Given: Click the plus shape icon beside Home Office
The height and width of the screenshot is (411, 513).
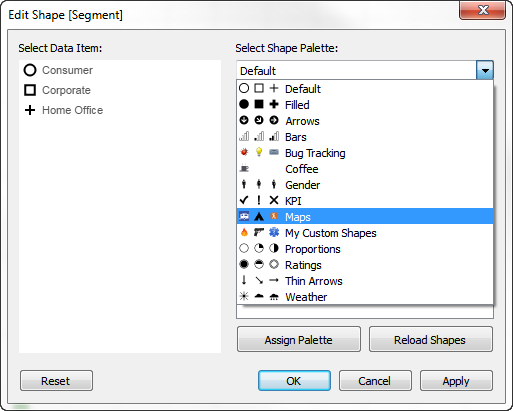Looking at the screenshot, I should (x=30, y=110).
